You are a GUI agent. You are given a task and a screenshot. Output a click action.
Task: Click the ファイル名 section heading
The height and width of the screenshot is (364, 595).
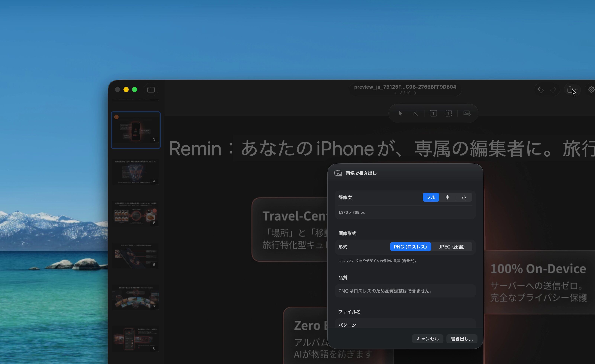click(x=349, y=312)
